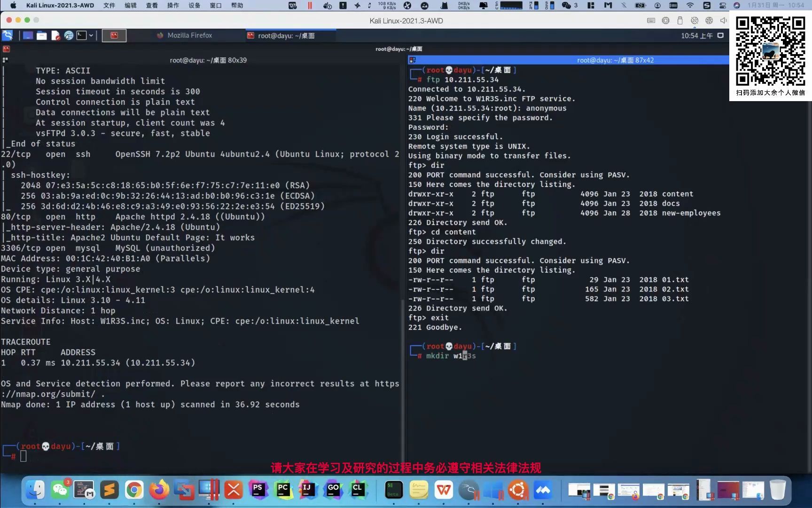Screen dimensions: 812x508
Task: Open Kali Linux VM icon in the Dock
Action: (468, 490)
